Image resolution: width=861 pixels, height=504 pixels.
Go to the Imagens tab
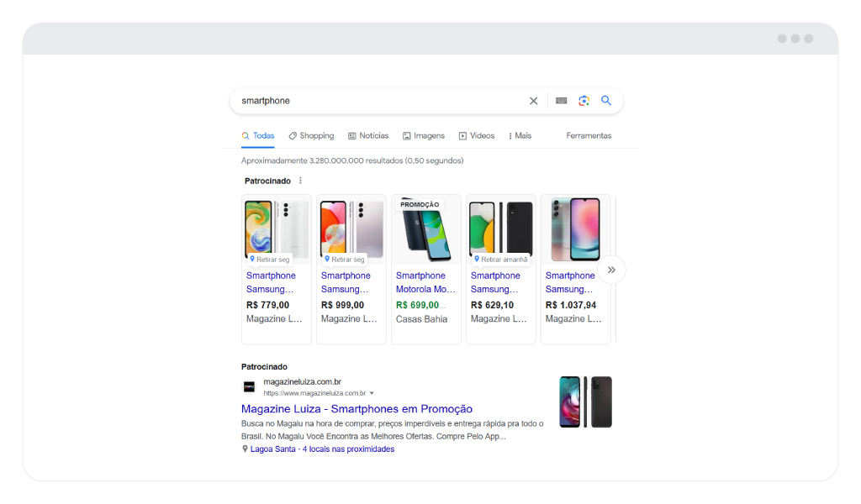(424, 135)
